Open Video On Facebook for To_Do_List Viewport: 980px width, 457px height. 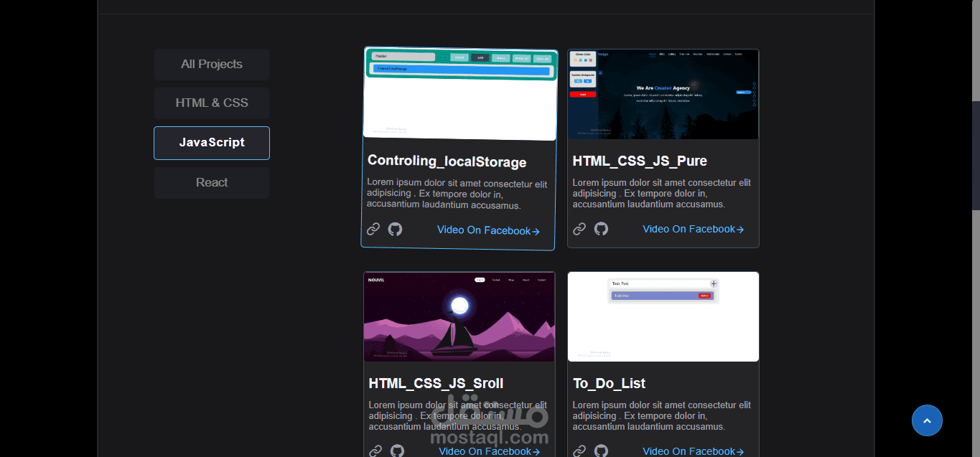pos(693,451)
